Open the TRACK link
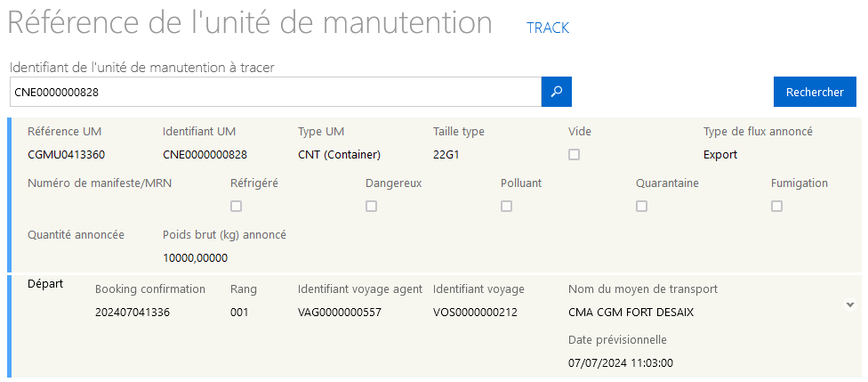 pyautogui.click(x=548, y=28)
